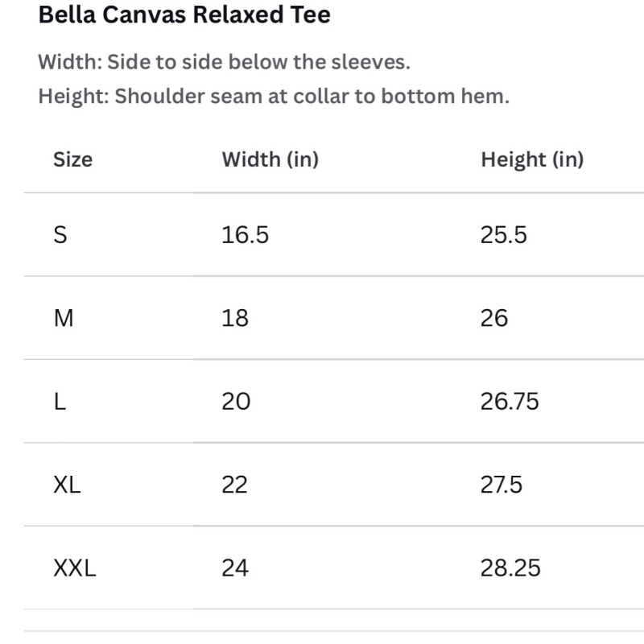The height and width of the screenshot is (644, 644).
Task: Select the L size row label
Action: pos(60,401)
